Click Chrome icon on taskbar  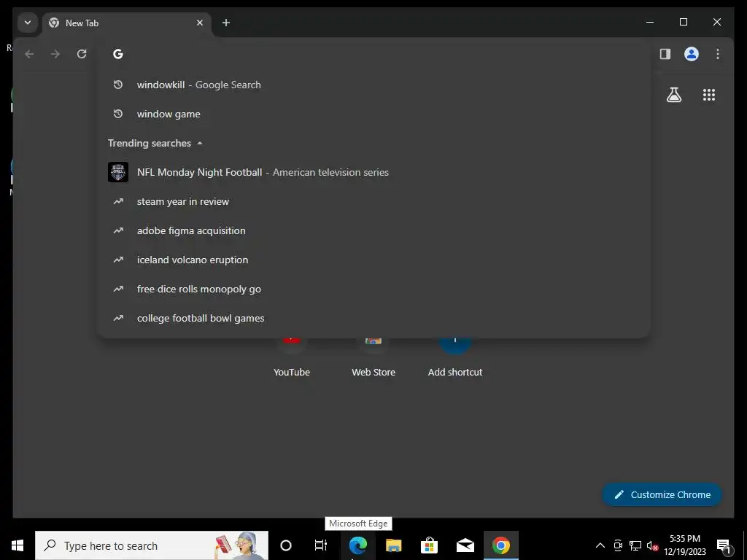pos(500,545)
